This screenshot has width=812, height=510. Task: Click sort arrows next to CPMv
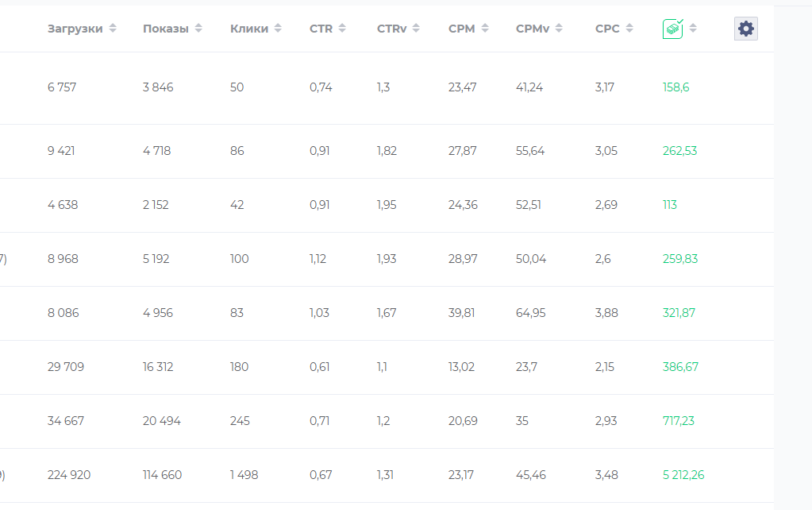559,29
